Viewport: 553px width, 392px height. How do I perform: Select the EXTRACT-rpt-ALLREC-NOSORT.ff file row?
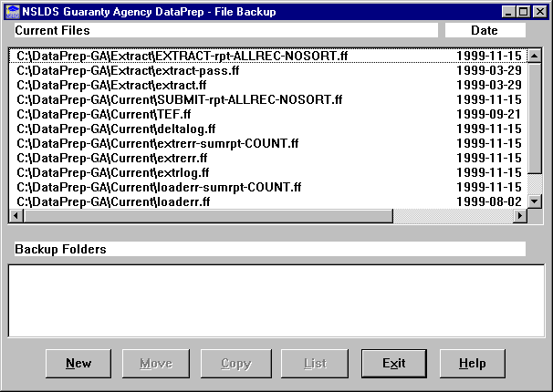tap(183, 56)
